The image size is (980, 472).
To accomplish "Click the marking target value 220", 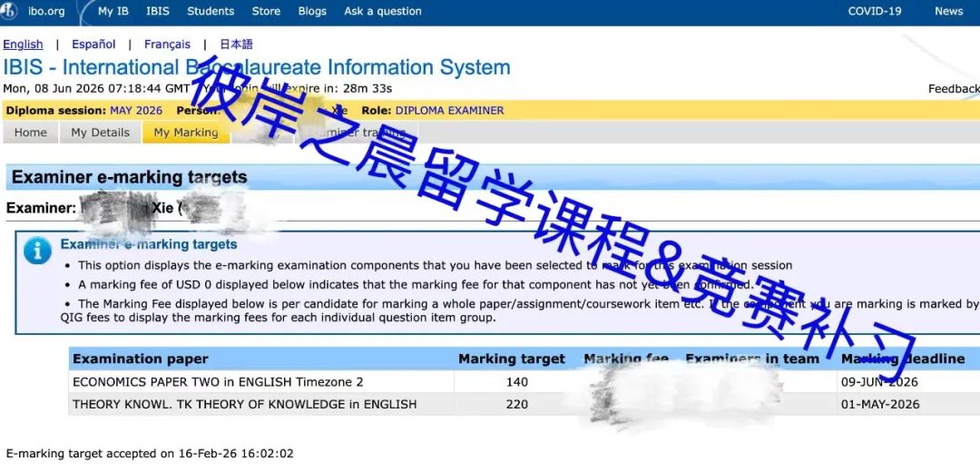I will point(517,405).
